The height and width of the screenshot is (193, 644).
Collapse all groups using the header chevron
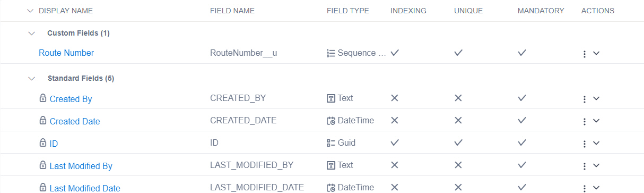pos(30,11)
